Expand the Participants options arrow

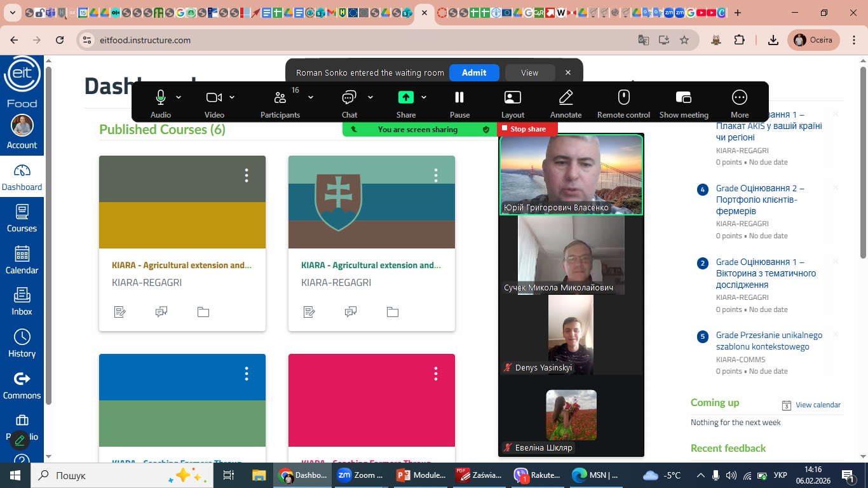tap(311, 97)
